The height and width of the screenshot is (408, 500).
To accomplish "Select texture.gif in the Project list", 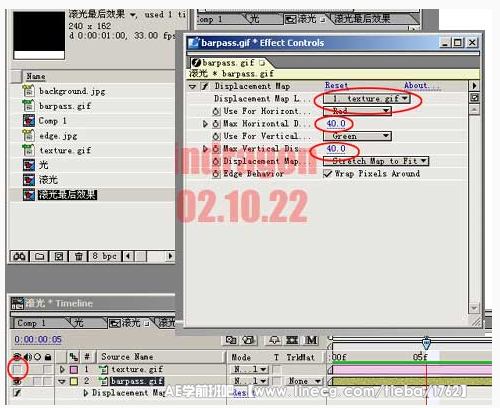I will click(x=65, y=150).
